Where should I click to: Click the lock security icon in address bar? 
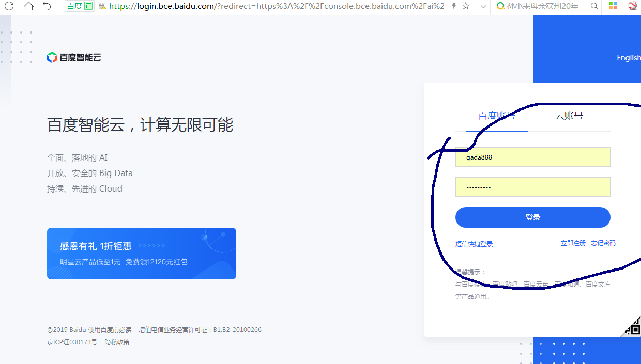102,6
